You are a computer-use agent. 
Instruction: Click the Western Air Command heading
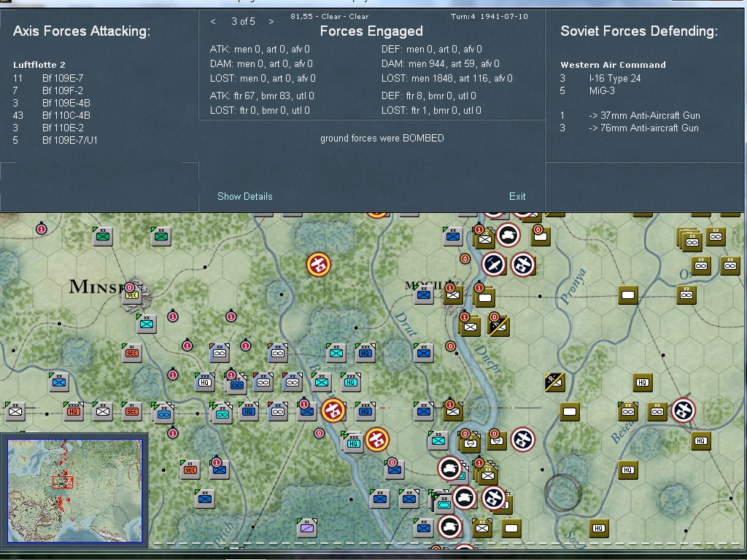pyautogui.click(x=613, y=65)
